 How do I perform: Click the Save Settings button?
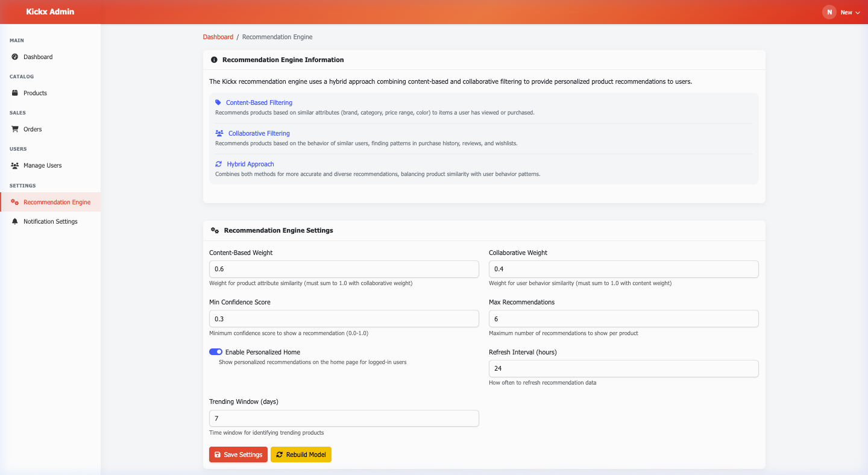pos(238,455)
